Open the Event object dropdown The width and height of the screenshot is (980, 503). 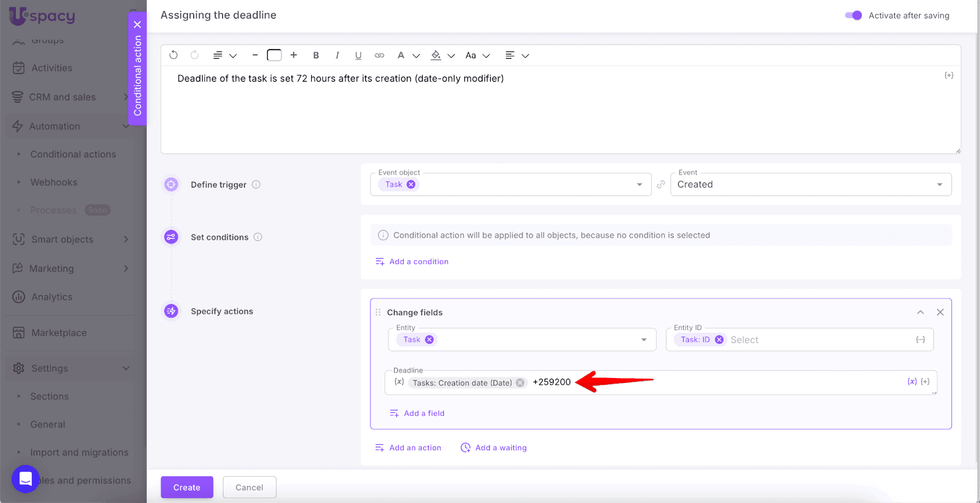639,184
